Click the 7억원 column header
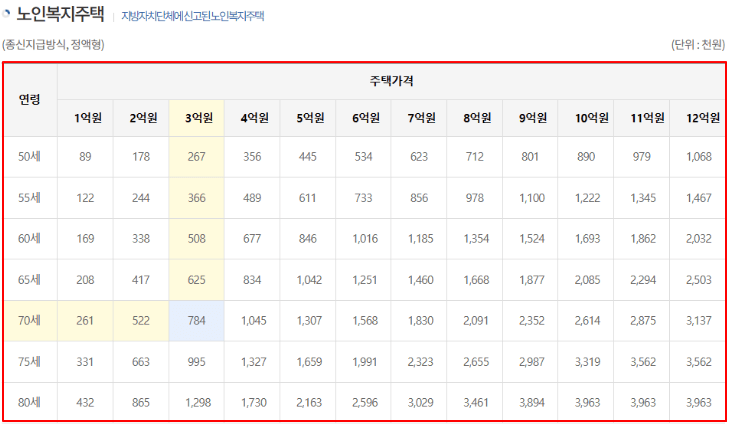The width and height of the screenshot is (730, 429). point(419,118)
